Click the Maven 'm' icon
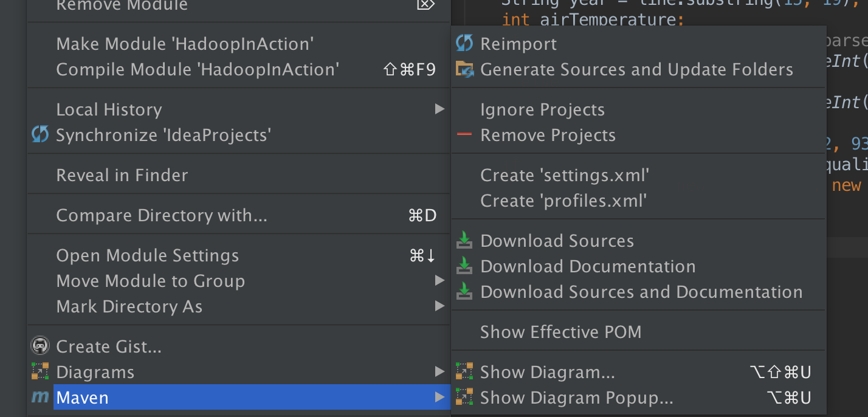The image size is (868, 417). pyautogui.click(x=40, y=398)
